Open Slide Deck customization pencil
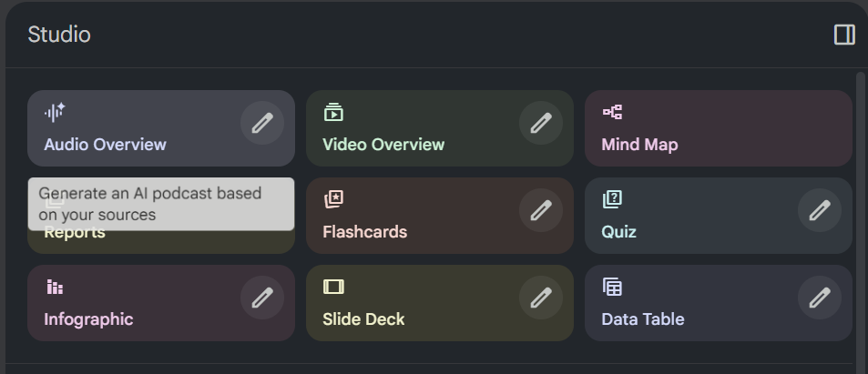 (x=541, y=298)
